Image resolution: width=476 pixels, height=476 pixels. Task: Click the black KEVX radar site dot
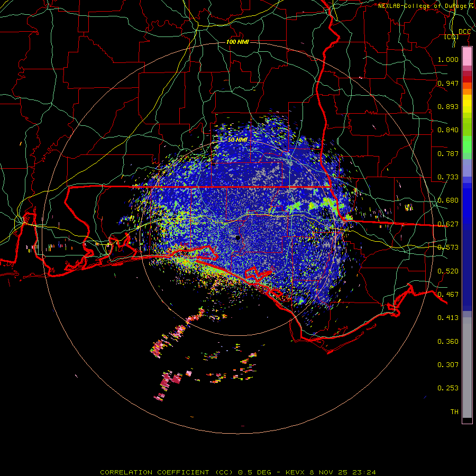[237, 238]
